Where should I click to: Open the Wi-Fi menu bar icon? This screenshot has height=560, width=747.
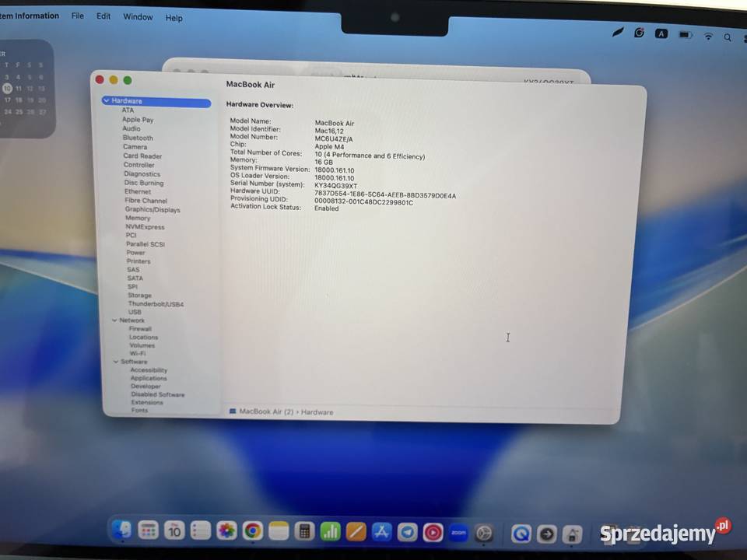708,37
